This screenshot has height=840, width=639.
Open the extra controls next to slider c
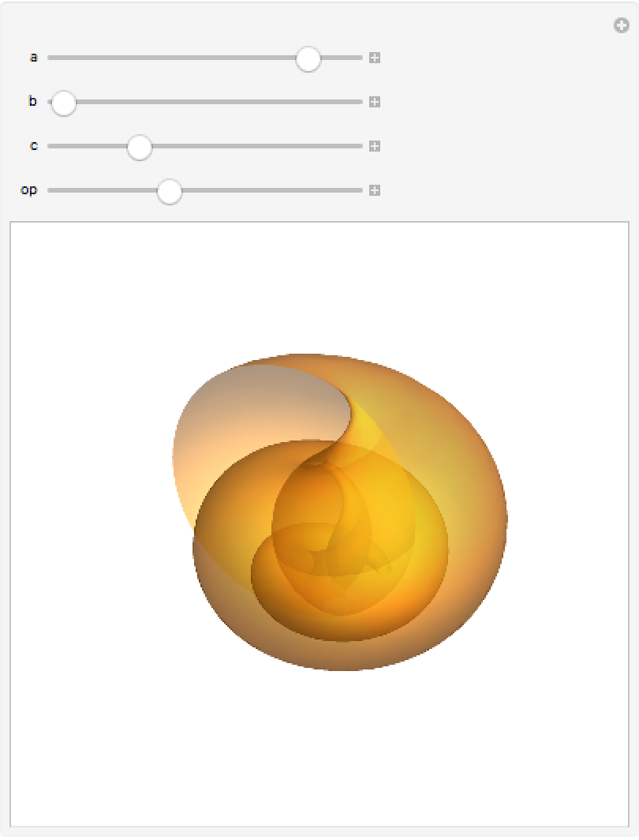click(x=375, y=146)
